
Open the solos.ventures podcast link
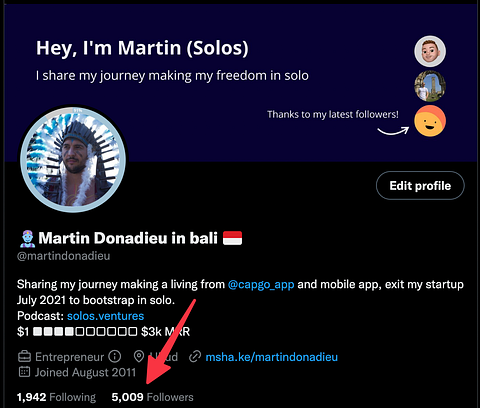[105, 316]
